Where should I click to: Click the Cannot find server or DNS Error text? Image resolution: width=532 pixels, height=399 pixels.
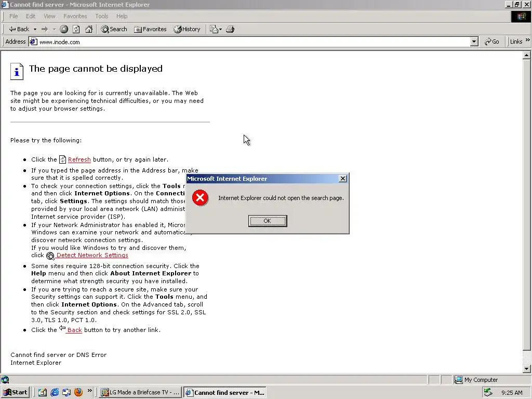coord(58,355)
